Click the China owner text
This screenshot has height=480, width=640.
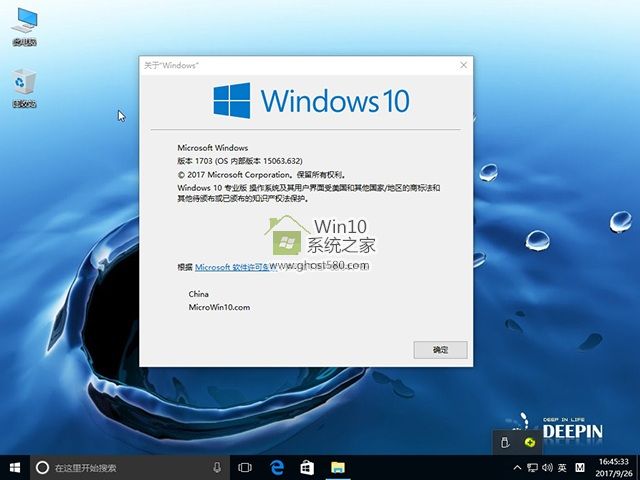coord(198,294)
